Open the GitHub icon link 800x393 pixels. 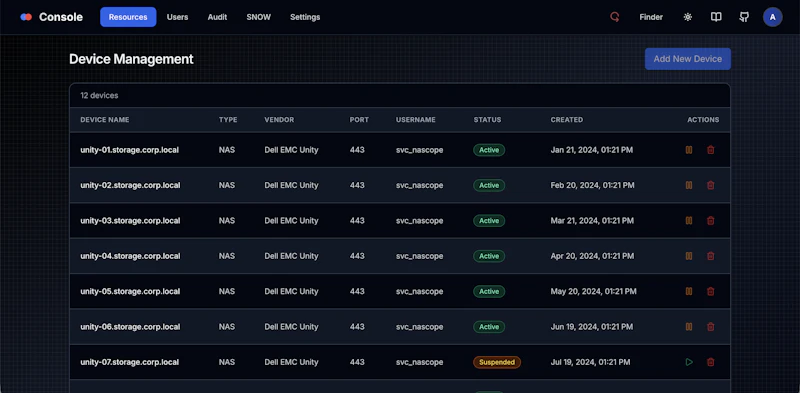[x=744, y=17]
